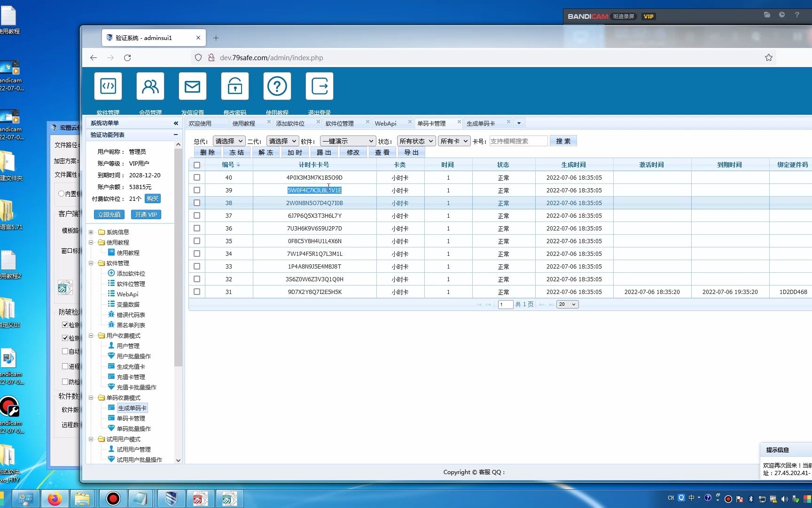The image size is (812, 508).
Task: Toggle the select-all checkbox in table header
Action: point(197,165)
